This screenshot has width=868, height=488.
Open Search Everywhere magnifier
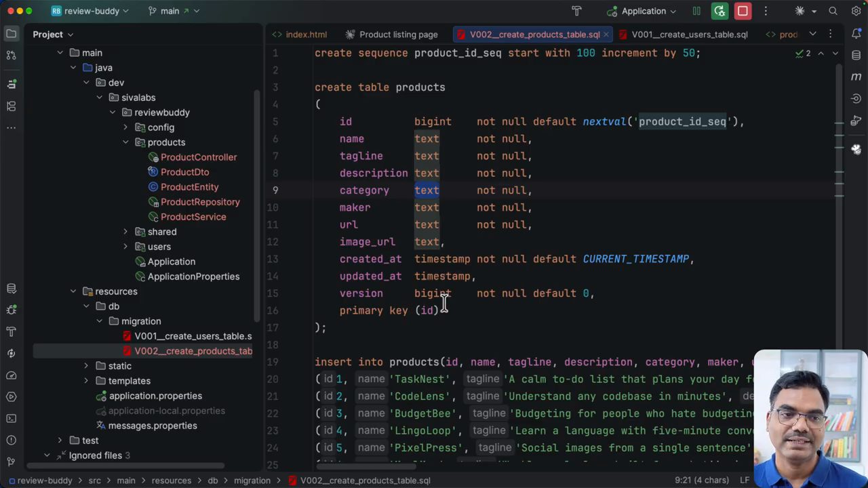(x=833, y=11)
